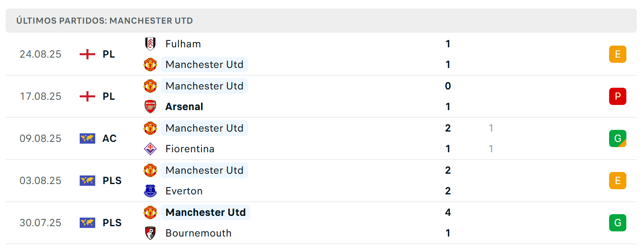Click the Everton club crest icon
This screenshot has height=249, width=644.
tap(150, 191)
